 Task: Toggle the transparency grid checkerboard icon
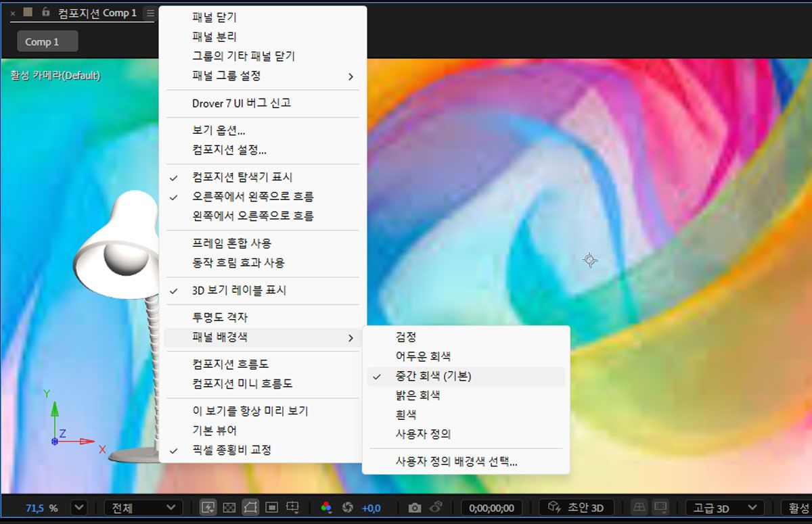point(230,508)
